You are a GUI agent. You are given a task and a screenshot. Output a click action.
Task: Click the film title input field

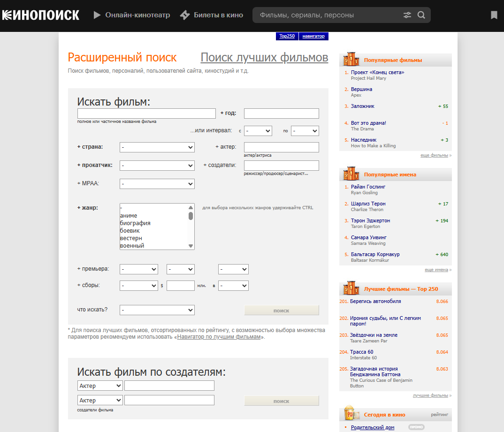click(x=146, y=114)
